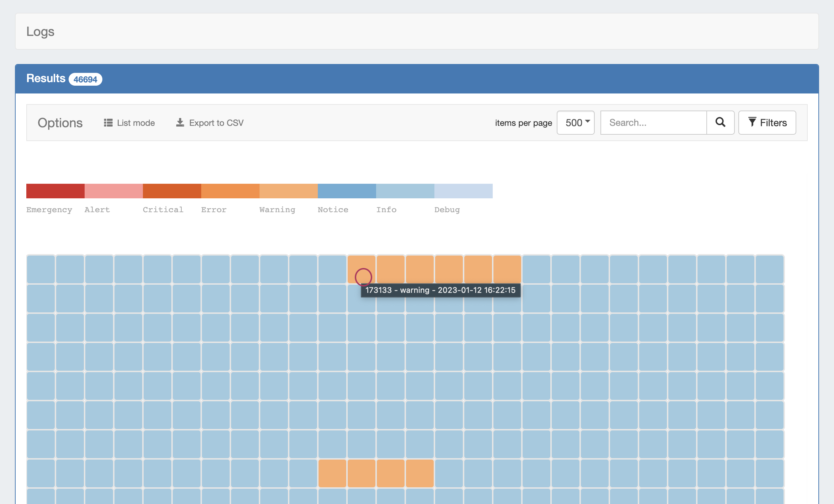The image size is (834, 504).
Task: Click the search magnifier icon button
Action: pyautogui.click(x=720, y=122)
